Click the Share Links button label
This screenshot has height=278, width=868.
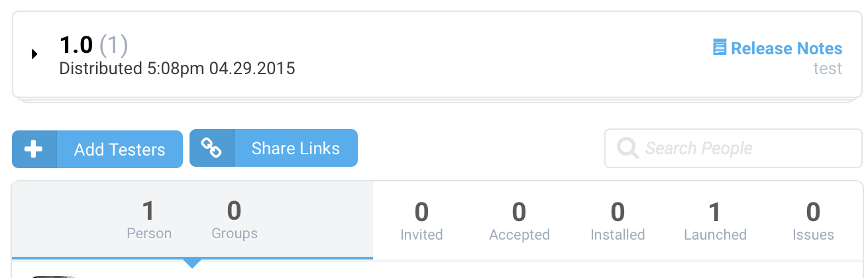tap(296, 148)
